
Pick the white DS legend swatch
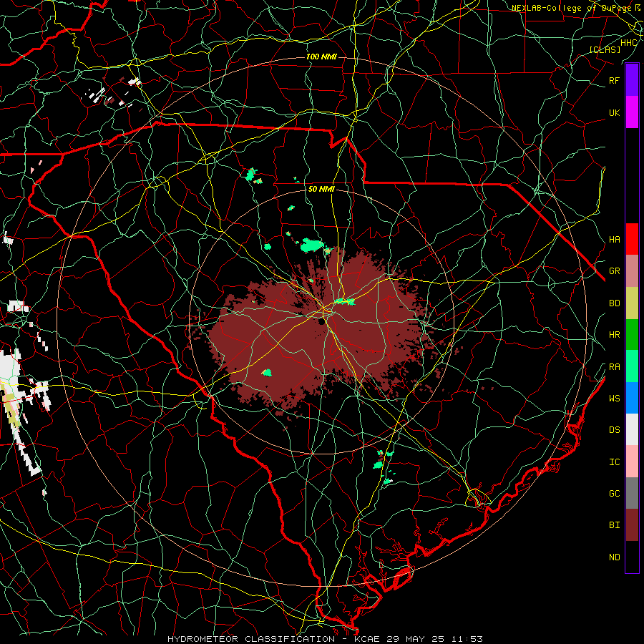click(632, 429)
